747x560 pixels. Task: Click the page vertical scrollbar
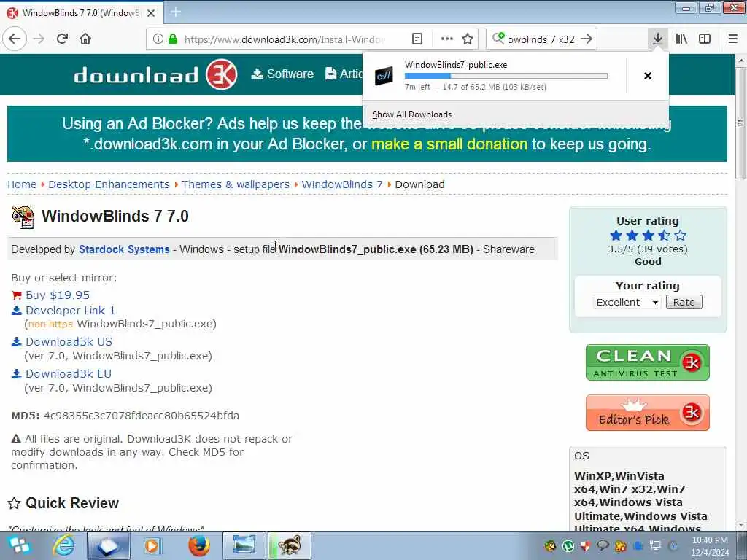click(741, 123)
